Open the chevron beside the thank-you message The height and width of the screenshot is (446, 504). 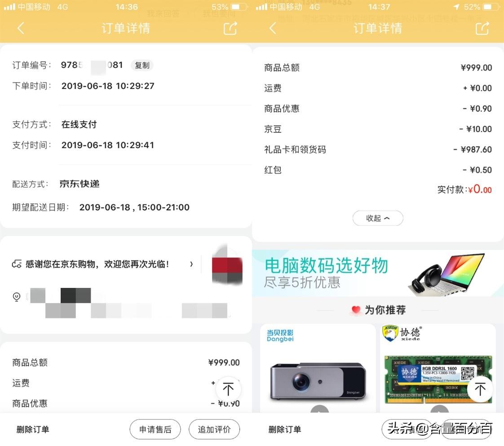click(192, 265)
